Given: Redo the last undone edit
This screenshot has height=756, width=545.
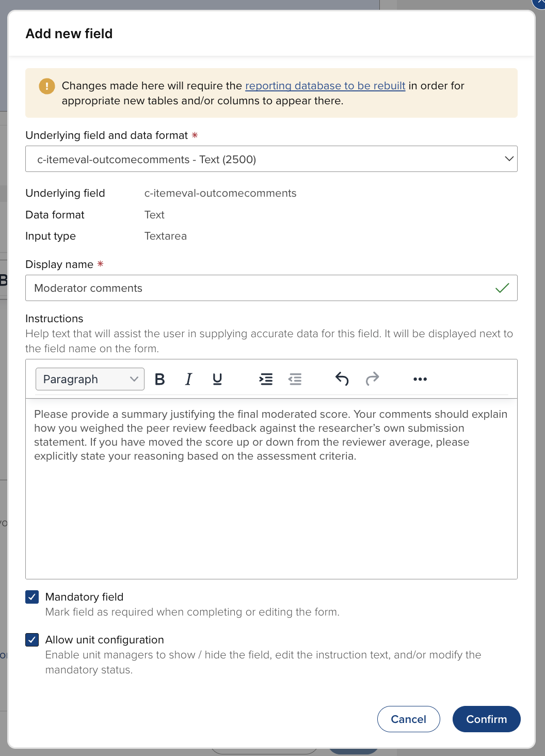Looking at the screenshot, I should (x=372, y=379).
